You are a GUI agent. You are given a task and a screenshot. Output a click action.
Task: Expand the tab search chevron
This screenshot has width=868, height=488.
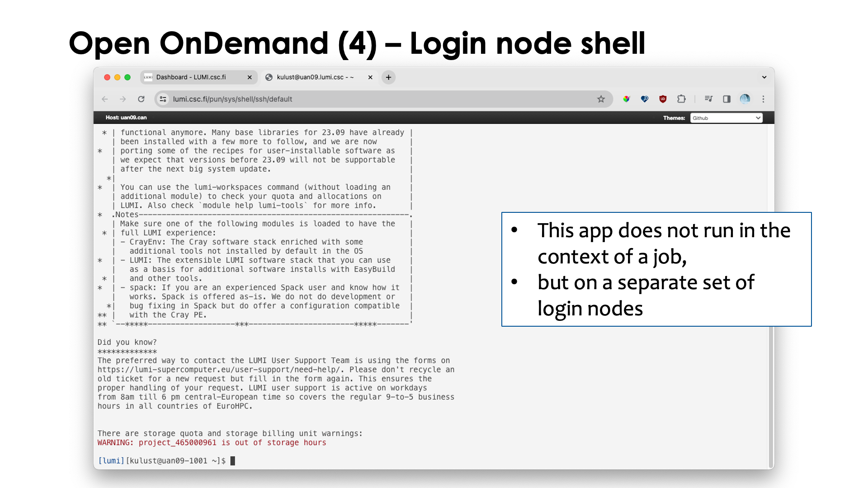[764, 77]
